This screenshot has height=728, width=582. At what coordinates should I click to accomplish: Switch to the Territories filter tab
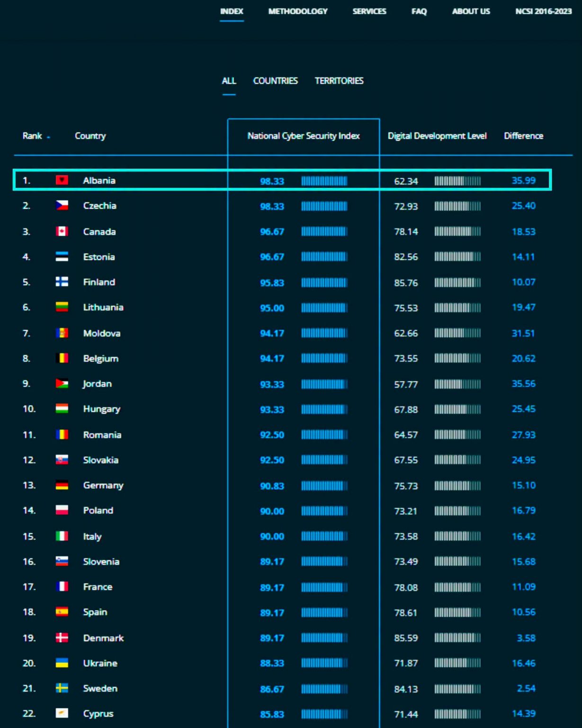coord(339,81)
